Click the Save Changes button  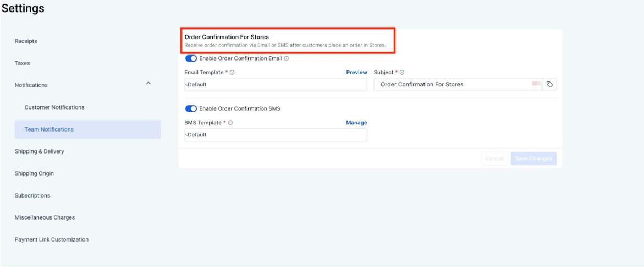[533, 159]
